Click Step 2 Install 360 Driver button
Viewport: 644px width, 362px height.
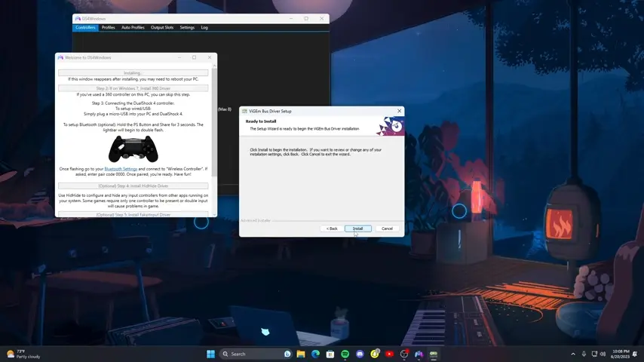[x=133, y=88]
